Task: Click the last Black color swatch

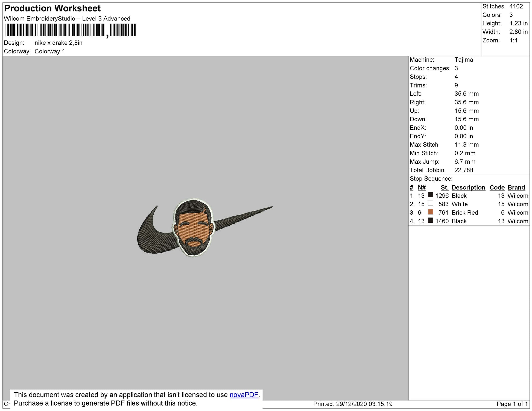Action: [x=431, y=220]
